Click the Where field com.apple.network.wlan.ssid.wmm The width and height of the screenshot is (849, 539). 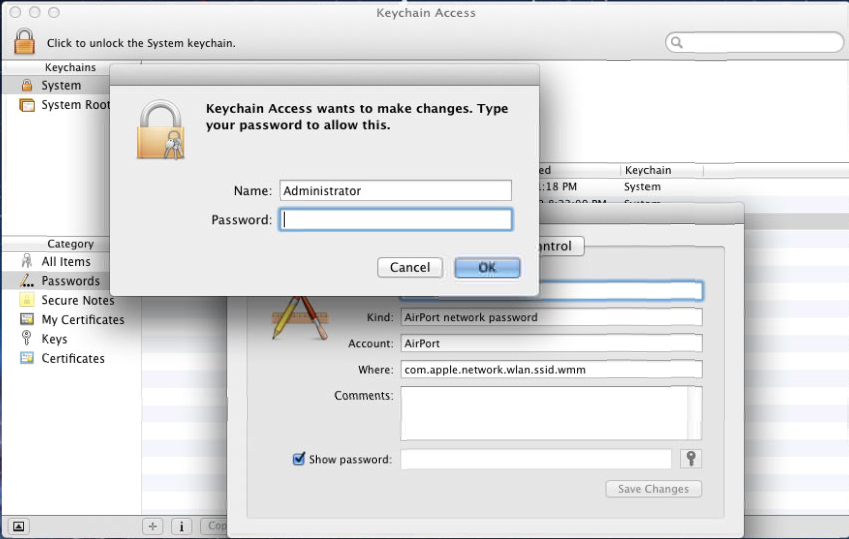tap(551, 369)
